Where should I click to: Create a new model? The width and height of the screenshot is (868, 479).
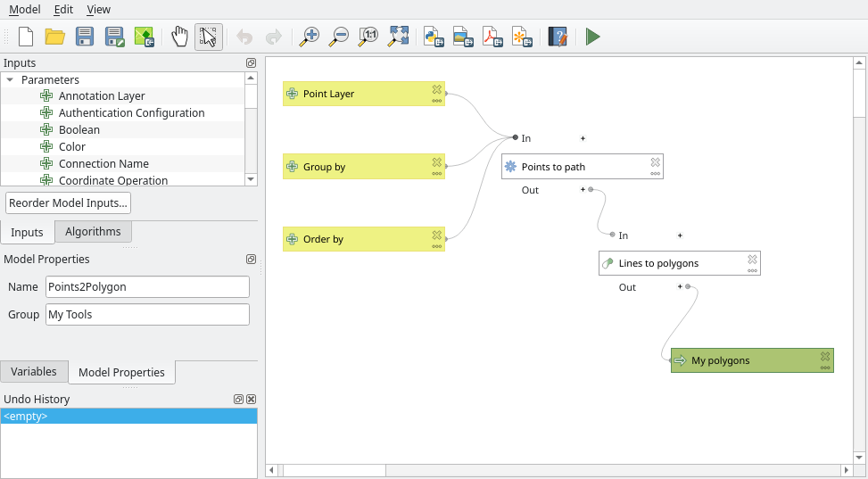pos(26,37)
